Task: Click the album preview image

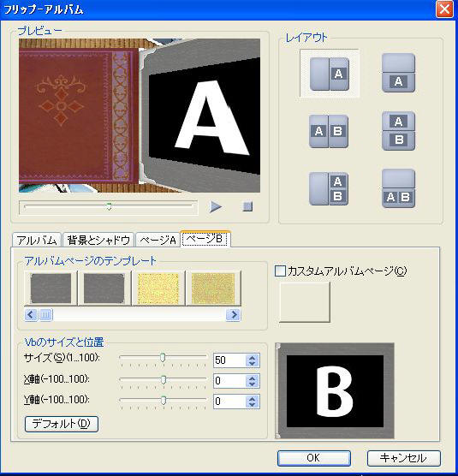Action: tap(140, 116)
